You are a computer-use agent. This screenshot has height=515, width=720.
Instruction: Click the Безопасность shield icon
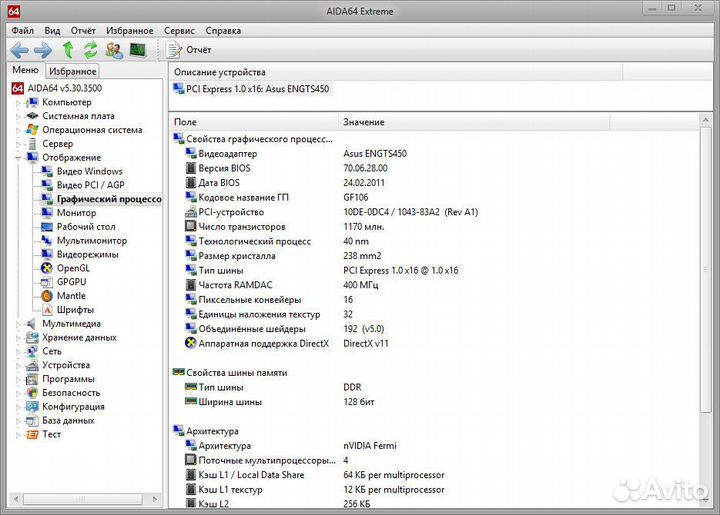(32, 393)
